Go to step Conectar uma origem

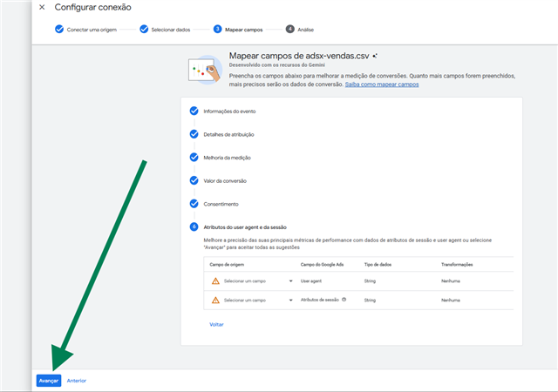tap(85, 30)
